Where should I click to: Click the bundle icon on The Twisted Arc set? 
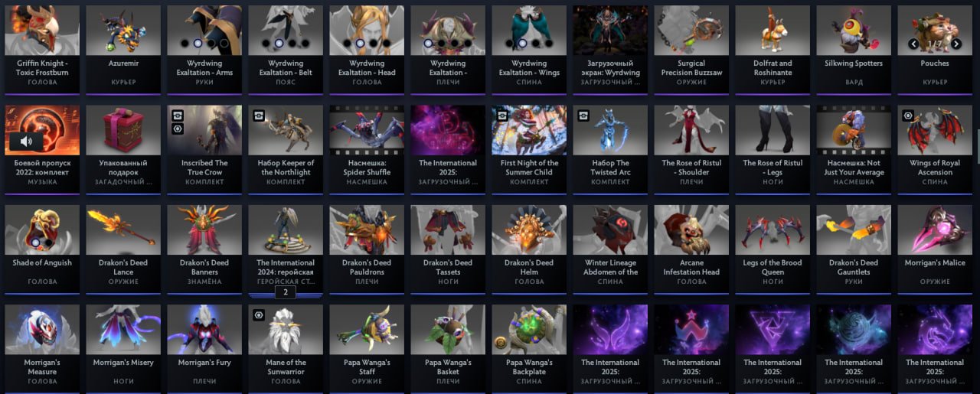point(583,116)
